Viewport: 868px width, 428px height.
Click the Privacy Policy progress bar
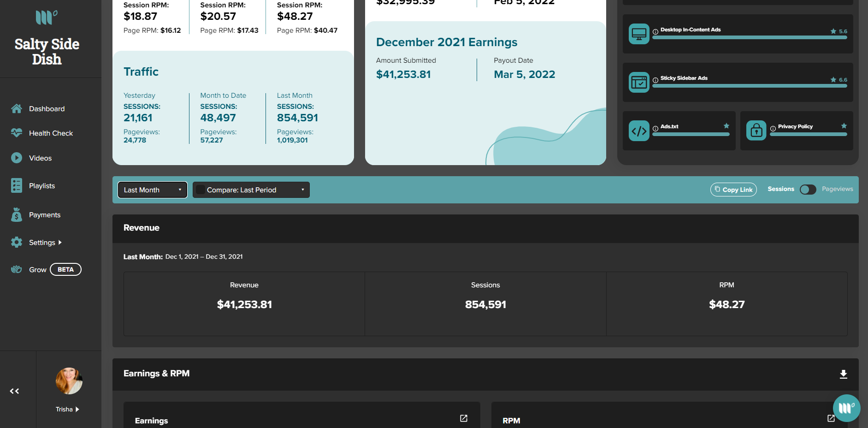tap(809, 134)
